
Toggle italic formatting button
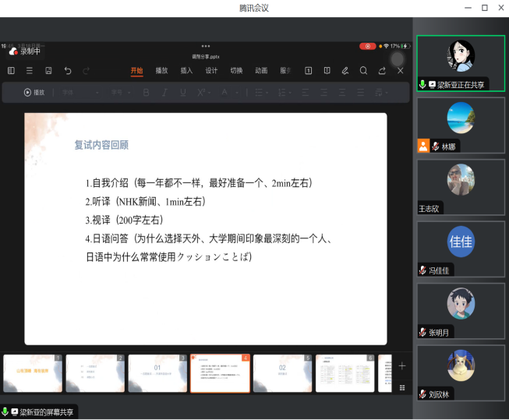pyautogui.click(x=164, y=93)
